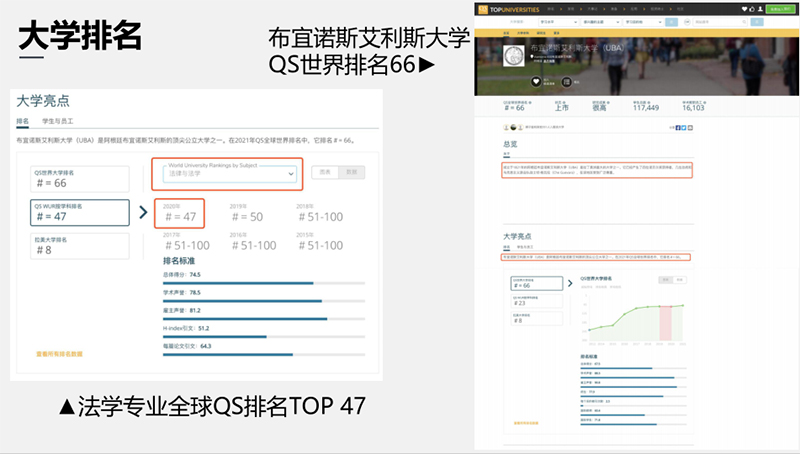Select the 拉美大学排名 #8 card in enlarged panel
This screenshot has width=800, height=454.
click(80, 246)
